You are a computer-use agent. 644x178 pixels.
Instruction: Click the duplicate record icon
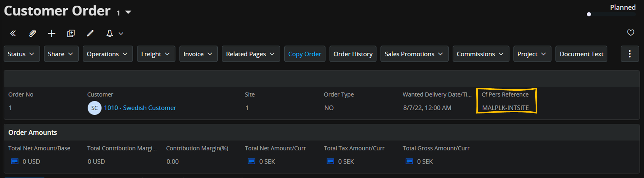coord(71,33)
